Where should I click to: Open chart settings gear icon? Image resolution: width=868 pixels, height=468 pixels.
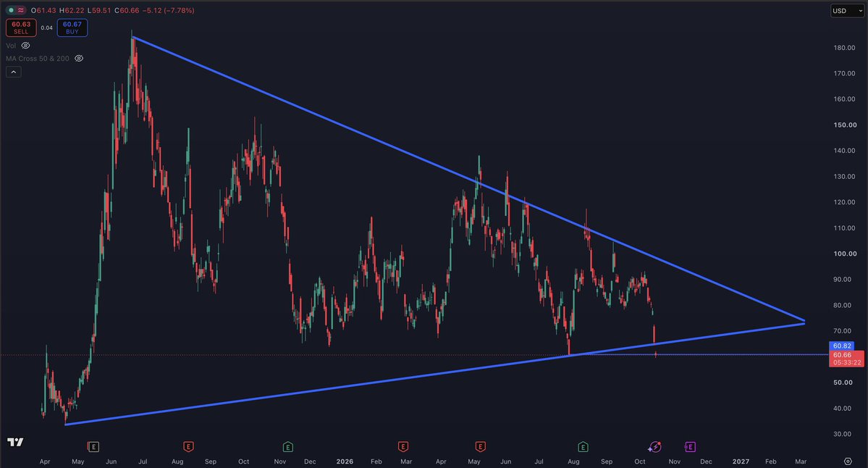[848, 461]
